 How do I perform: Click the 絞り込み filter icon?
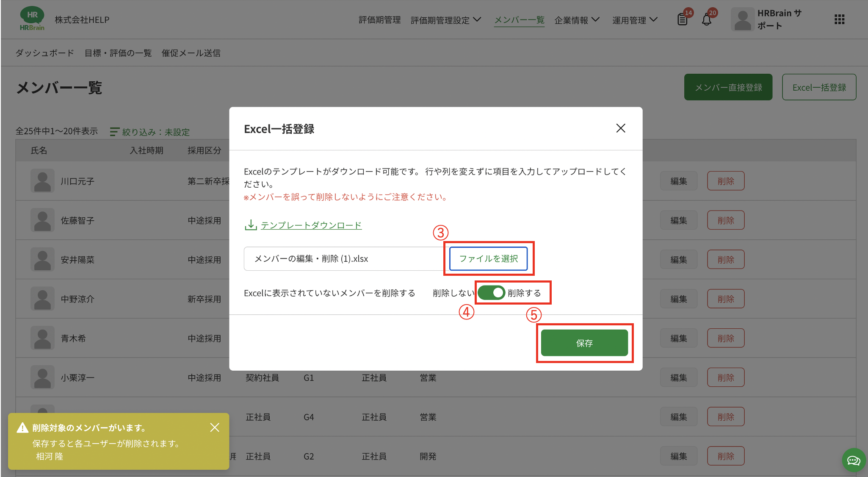click(x=114, y=132)
